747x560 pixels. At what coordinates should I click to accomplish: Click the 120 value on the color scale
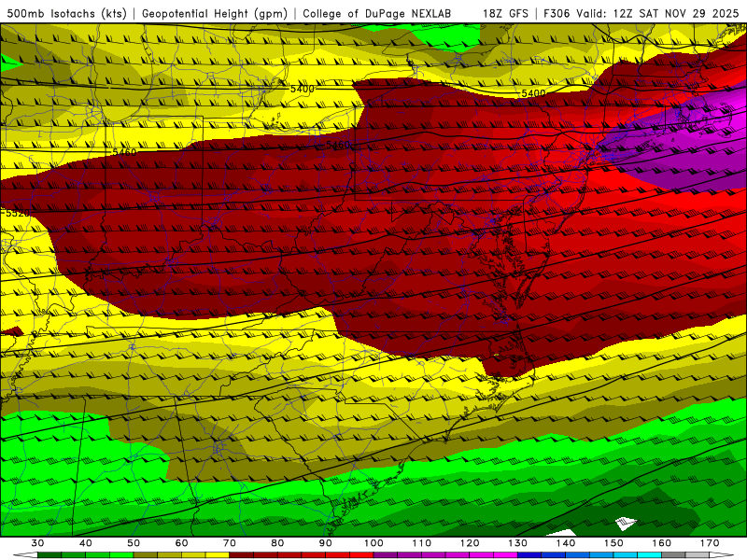click(470, 543)
